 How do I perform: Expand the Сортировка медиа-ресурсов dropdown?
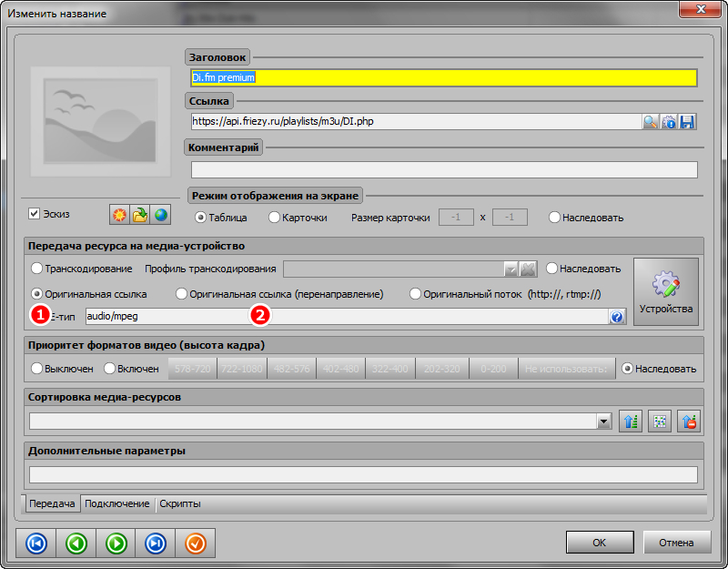pos(602,422)
